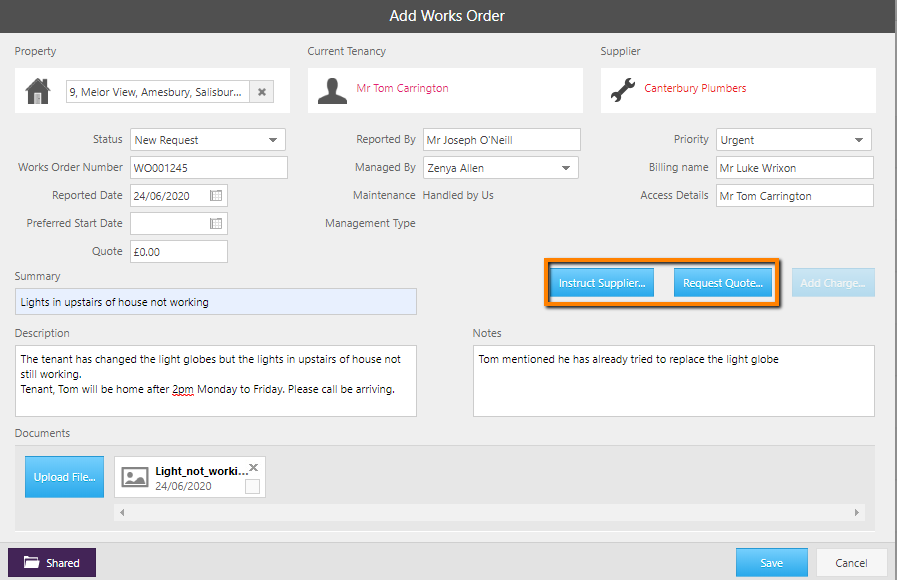The height and width of the screenshot is (580, 897).
Task: Click the documents scrollbar right arrow
Action: pos(856,513)
